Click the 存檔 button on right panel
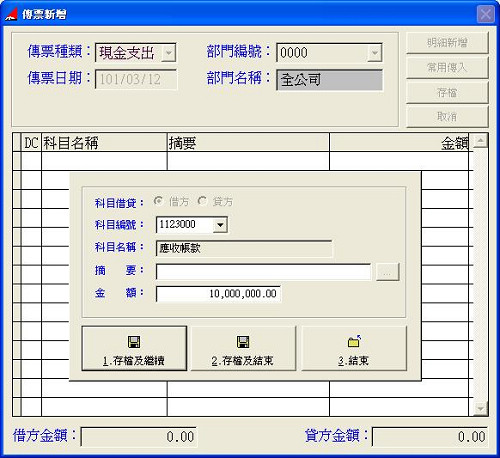 (447, 93)
